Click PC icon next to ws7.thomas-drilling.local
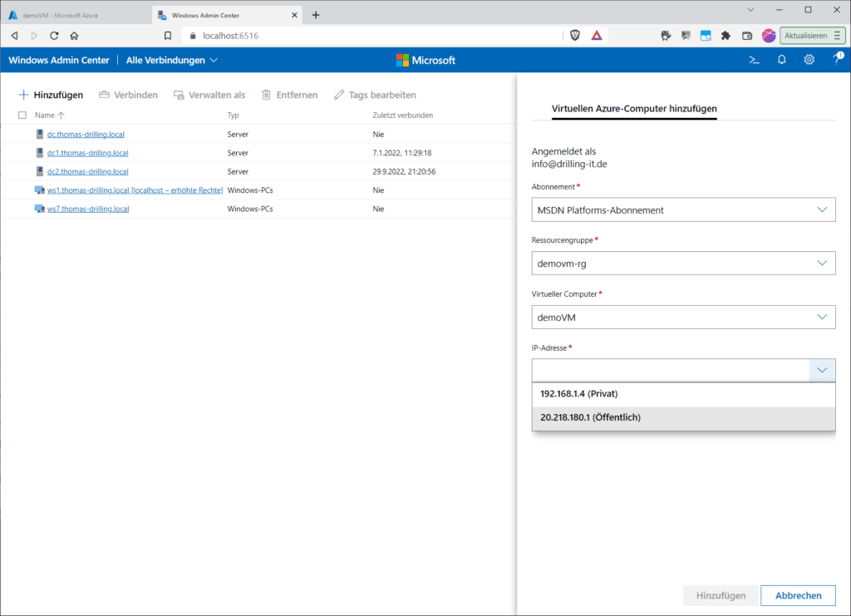This screenshot has width=851, height=616. tap(40, 209)
